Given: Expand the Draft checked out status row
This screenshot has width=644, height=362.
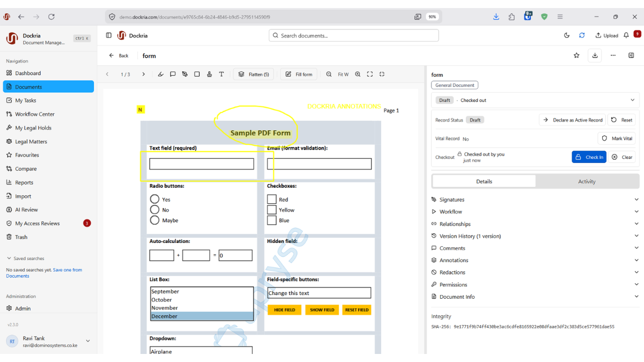Looking at the screenshot, I should pos(535,100).
